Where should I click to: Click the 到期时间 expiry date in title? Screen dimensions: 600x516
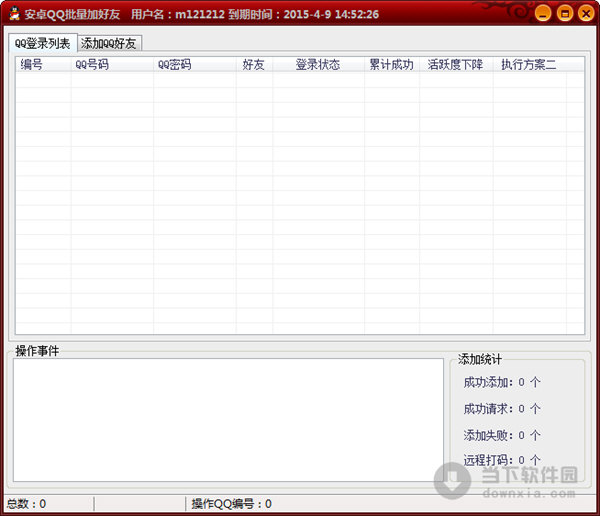[x=303, y=14]
